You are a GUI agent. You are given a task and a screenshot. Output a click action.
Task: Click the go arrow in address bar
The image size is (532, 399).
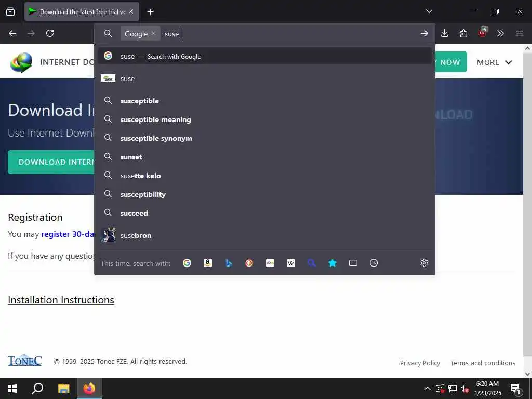(x=424, y=33)
